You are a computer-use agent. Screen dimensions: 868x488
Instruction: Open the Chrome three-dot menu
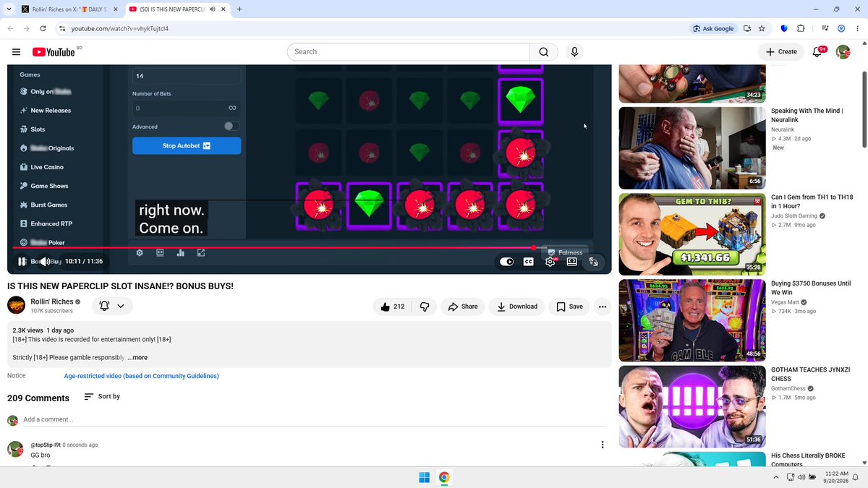tap(857, 29)
